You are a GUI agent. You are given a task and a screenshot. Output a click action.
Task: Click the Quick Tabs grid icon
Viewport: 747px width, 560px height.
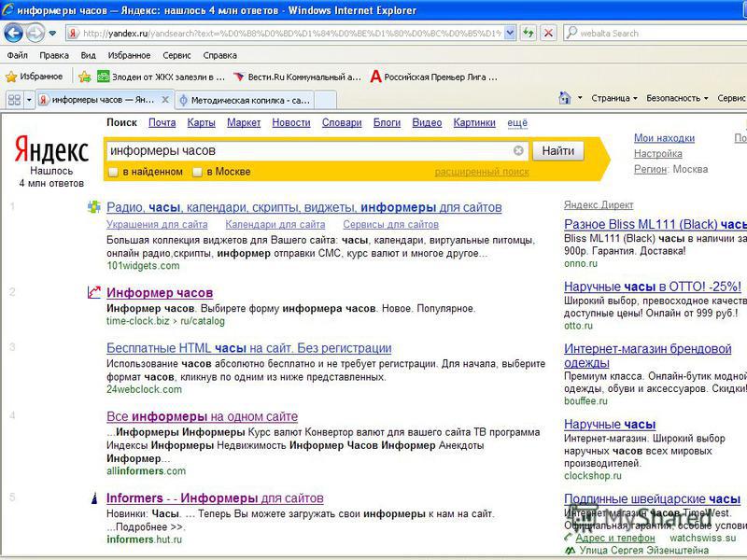coord(14,100)
